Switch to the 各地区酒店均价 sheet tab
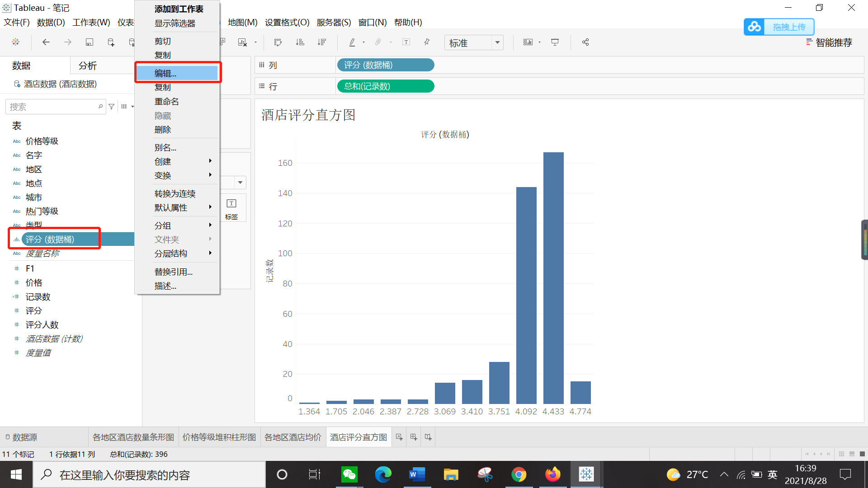This screenshot has height=488, width=868. click(293, 437)
